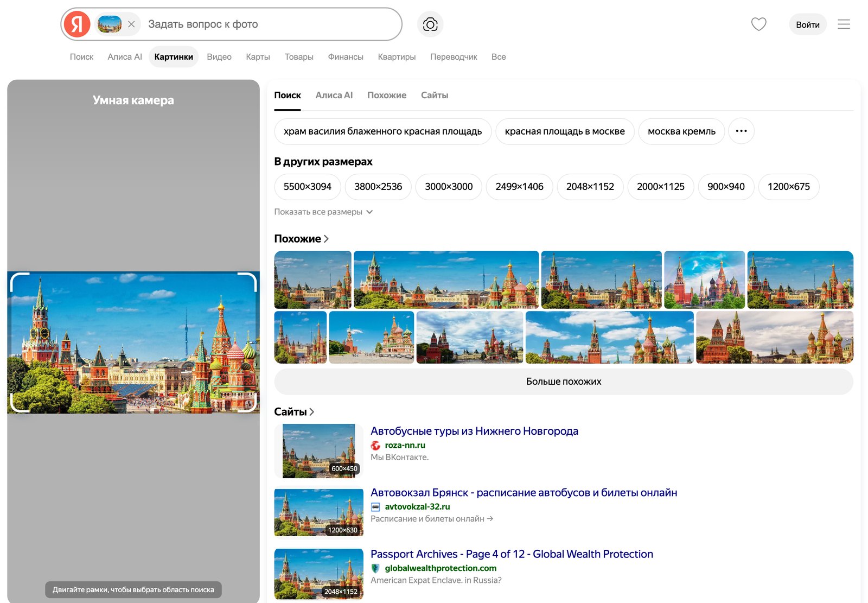Click the 'Больше похожих' button
This screenshot has height=603, width=868.
click(564, 382)
